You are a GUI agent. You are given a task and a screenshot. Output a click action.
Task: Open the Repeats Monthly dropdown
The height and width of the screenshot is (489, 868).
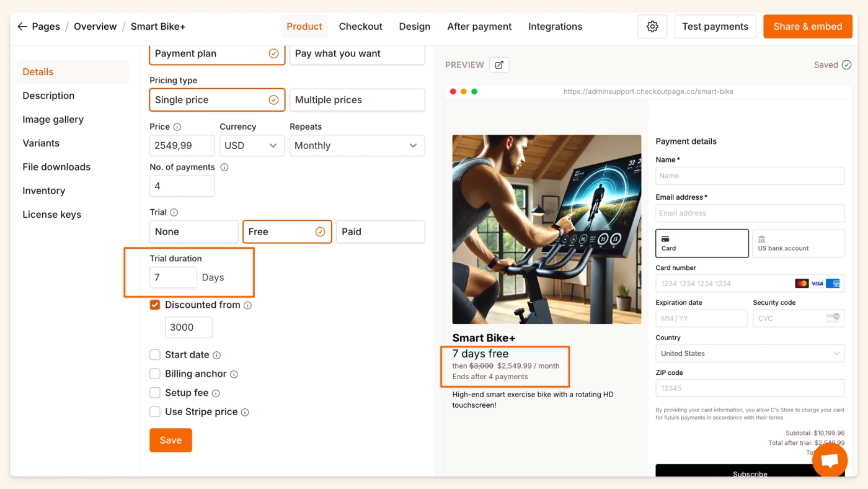click(357, 145)
